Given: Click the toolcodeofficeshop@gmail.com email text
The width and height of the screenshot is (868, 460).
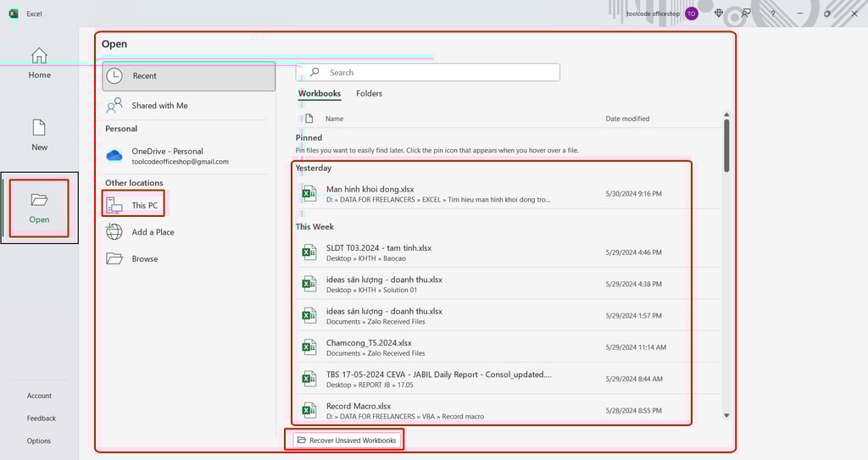Looking at the screenshot, I should 180,162.
